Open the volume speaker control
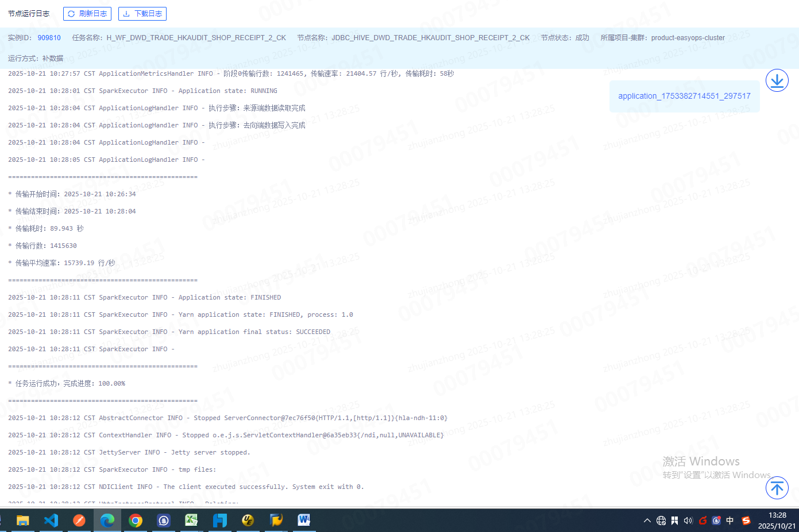Screen dimensions: 799x532 (688, 521)
